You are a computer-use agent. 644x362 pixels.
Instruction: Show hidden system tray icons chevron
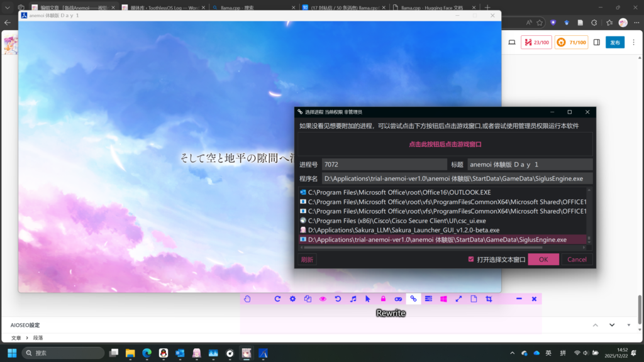pyautogui.click(x=512, y=353)
